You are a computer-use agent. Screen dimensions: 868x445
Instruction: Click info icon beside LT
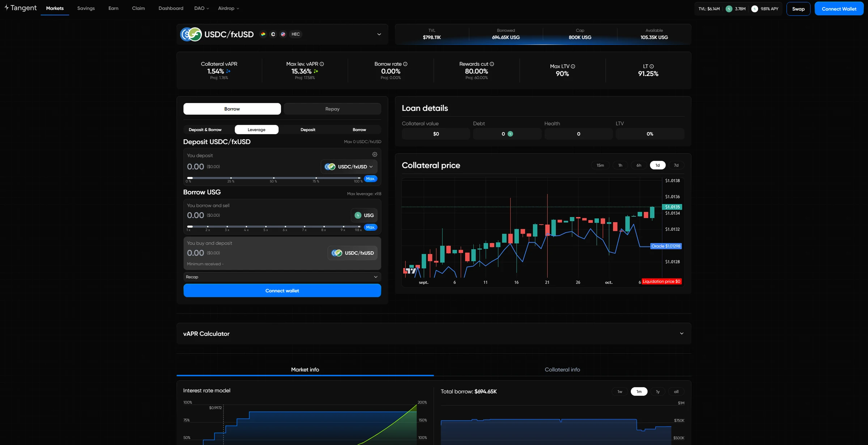pyautogui.click(x=652, y=67)
